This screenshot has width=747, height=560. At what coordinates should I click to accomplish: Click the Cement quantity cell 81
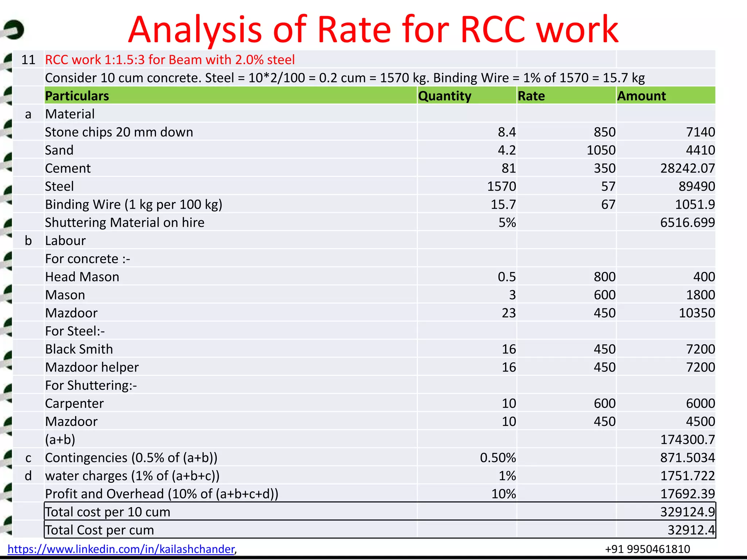pos(508,168)
